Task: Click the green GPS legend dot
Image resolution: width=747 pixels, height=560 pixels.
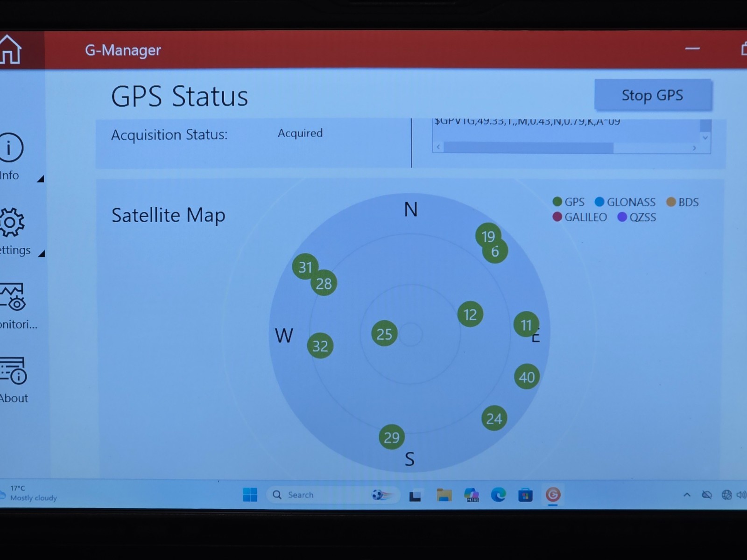Action: (x=557, y=202)
